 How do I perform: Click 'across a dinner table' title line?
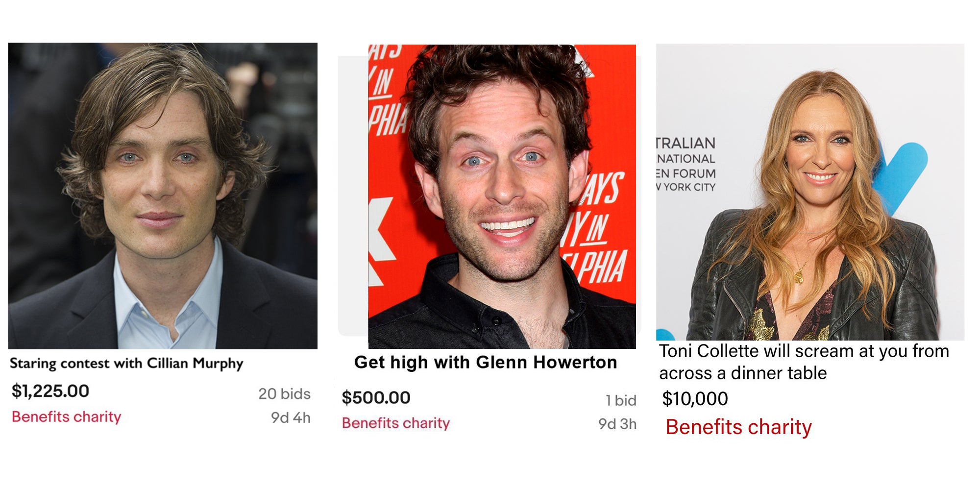(743, 373)
